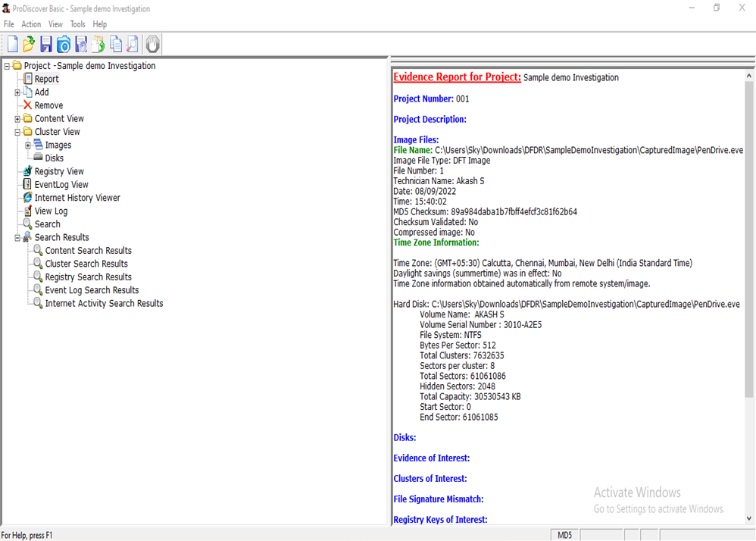Click the Content Search Results magnifier icon
Viewport: 756px width, 541px height.
[x=38, y=250]
